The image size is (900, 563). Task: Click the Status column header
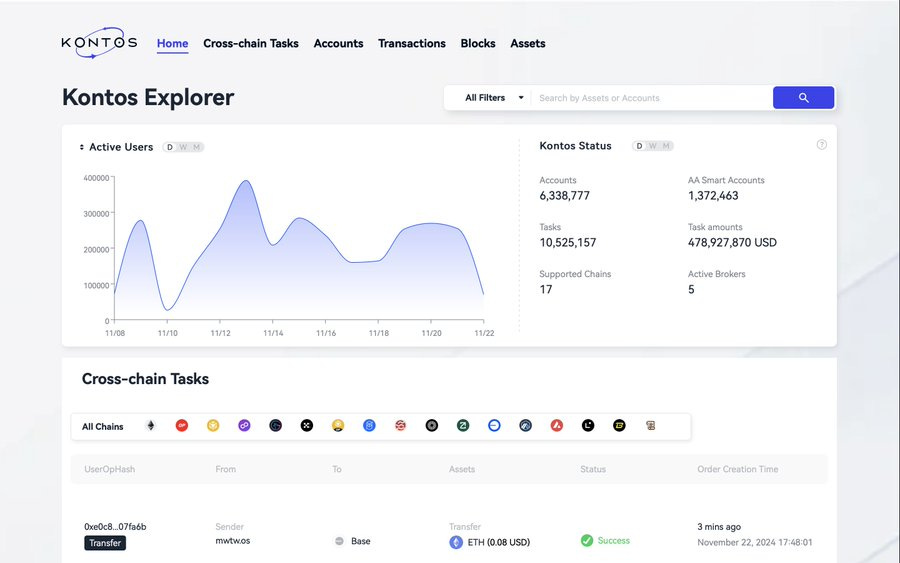point(593,469)
